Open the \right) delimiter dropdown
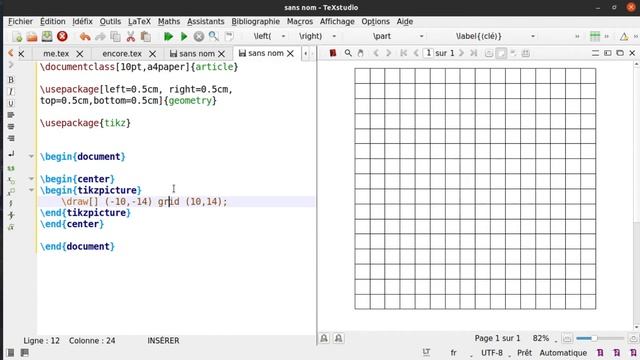The width and height of the screenshot is (640, 360). tap(334, 36)
